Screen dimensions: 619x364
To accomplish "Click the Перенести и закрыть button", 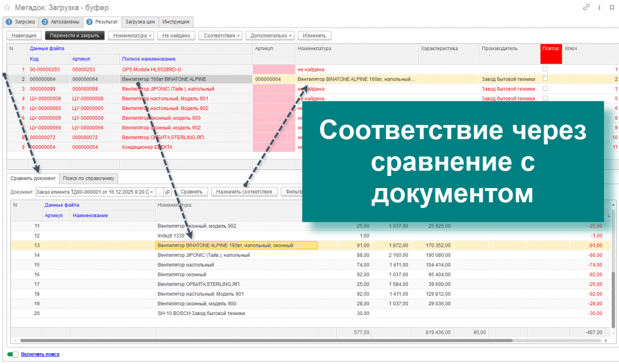I will 74,36.
